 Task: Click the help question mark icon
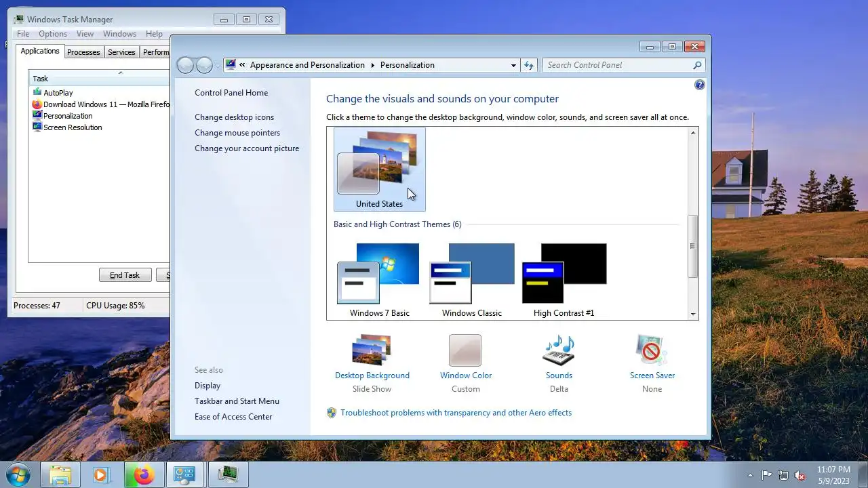[700, 85]
